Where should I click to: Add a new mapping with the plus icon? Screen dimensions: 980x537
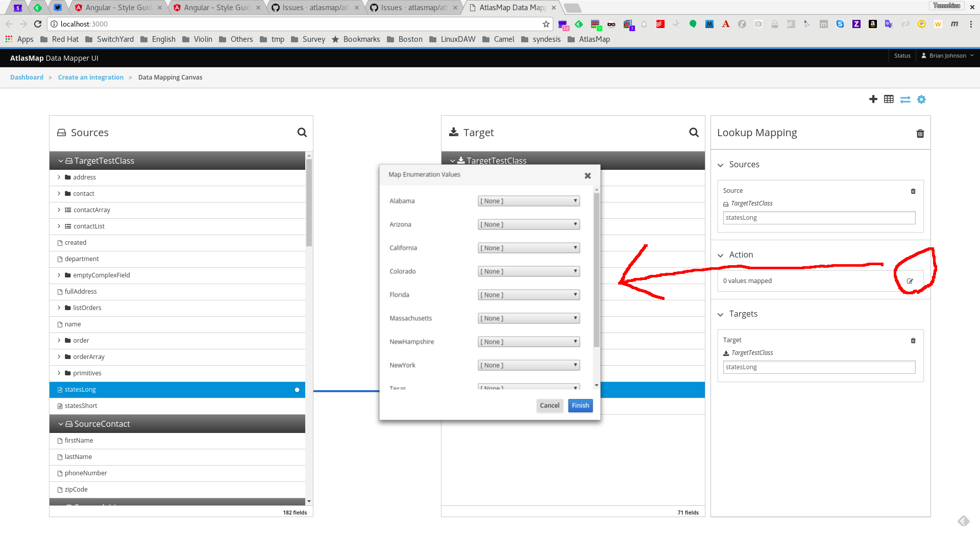[x=873, y=99]
